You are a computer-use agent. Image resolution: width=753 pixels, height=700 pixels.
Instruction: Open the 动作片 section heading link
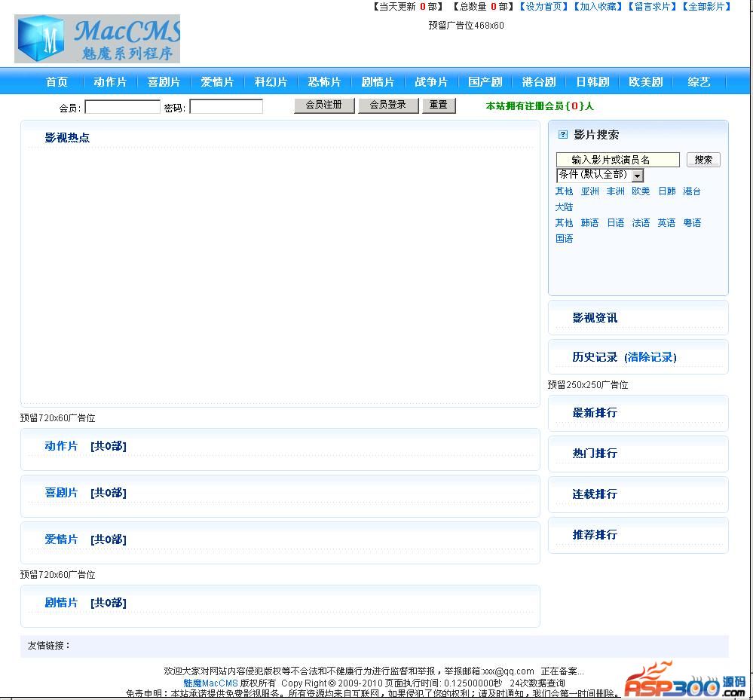click(x=61, y=446)
